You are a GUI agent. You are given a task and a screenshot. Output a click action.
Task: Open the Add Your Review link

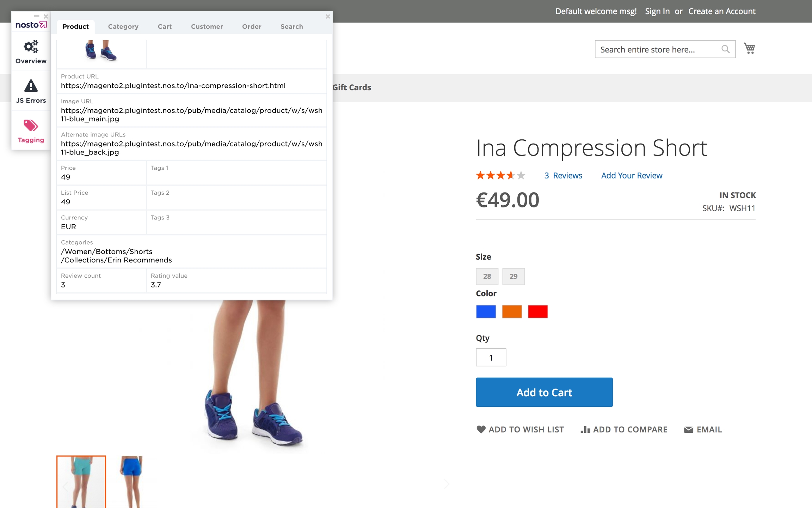pos(632,175)
